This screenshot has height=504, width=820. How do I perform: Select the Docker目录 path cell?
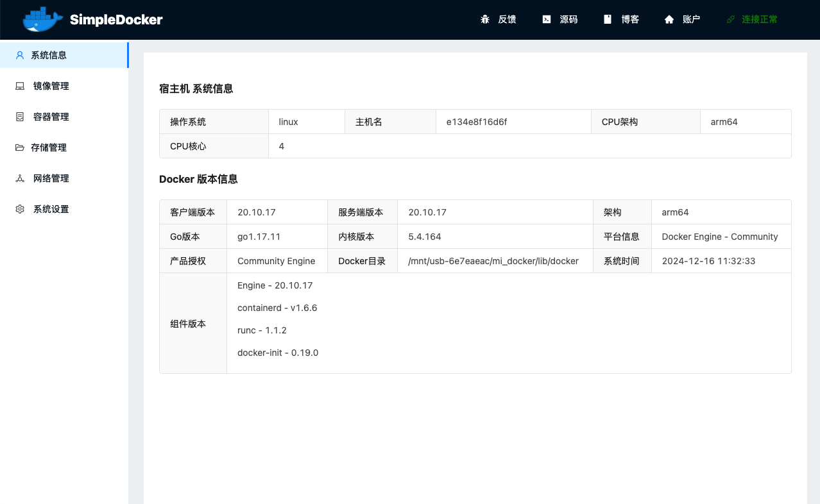[495, 261]
